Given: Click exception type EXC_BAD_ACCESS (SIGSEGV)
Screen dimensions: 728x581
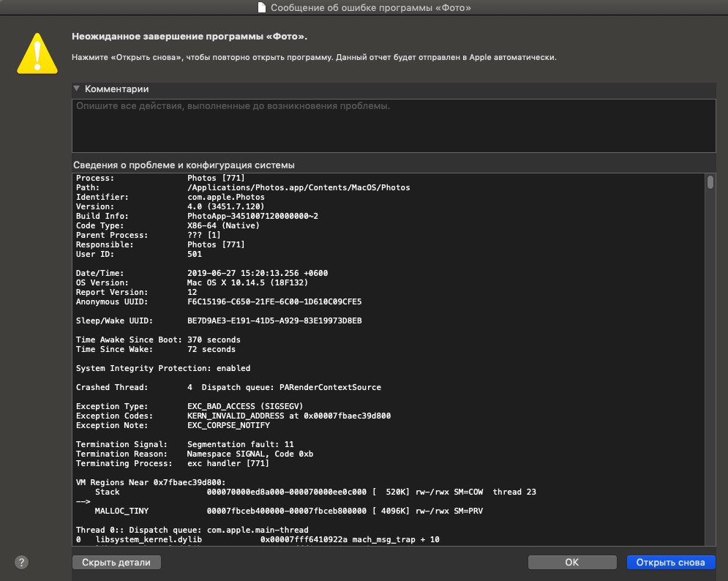Looking at the screenshot, I should coord(245,406).
